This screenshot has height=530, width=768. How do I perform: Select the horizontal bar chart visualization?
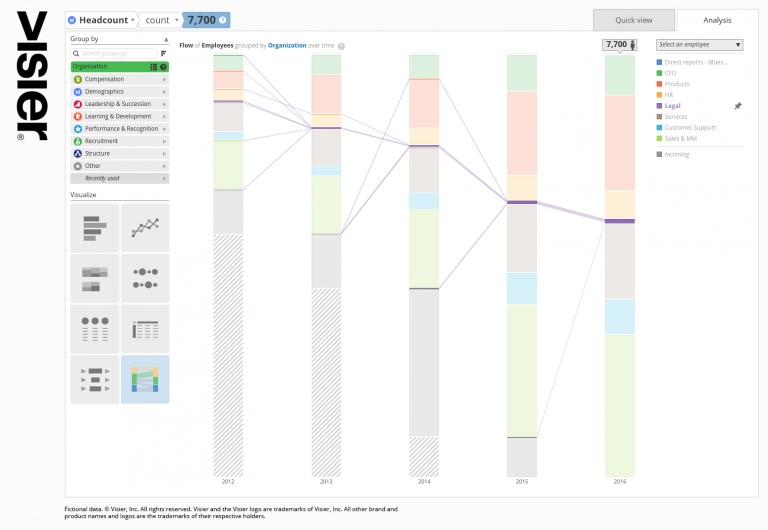tap(94, 228)
